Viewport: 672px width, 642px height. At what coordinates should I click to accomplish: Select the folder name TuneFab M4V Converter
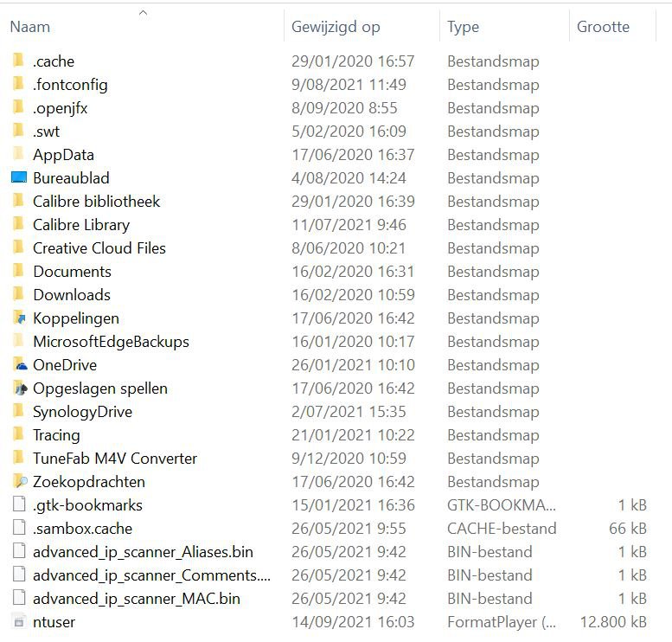115,459
